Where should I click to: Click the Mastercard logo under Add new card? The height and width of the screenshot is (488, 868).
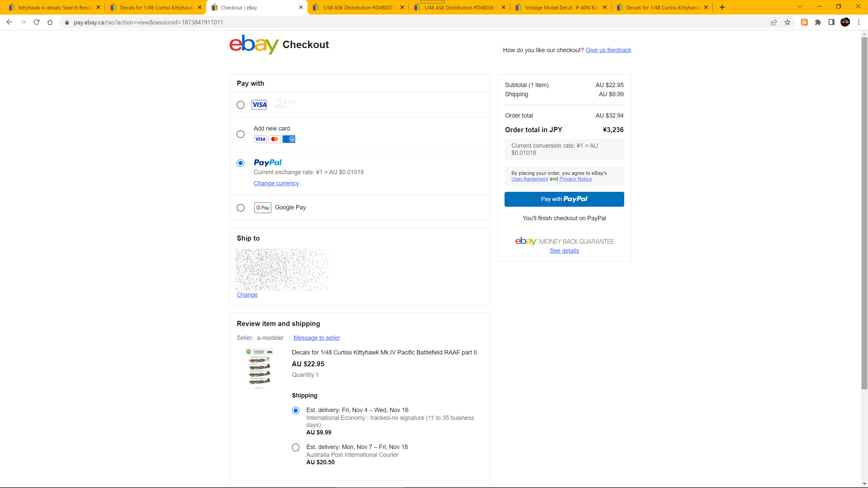pyautogui.click(x=275, y=139)
